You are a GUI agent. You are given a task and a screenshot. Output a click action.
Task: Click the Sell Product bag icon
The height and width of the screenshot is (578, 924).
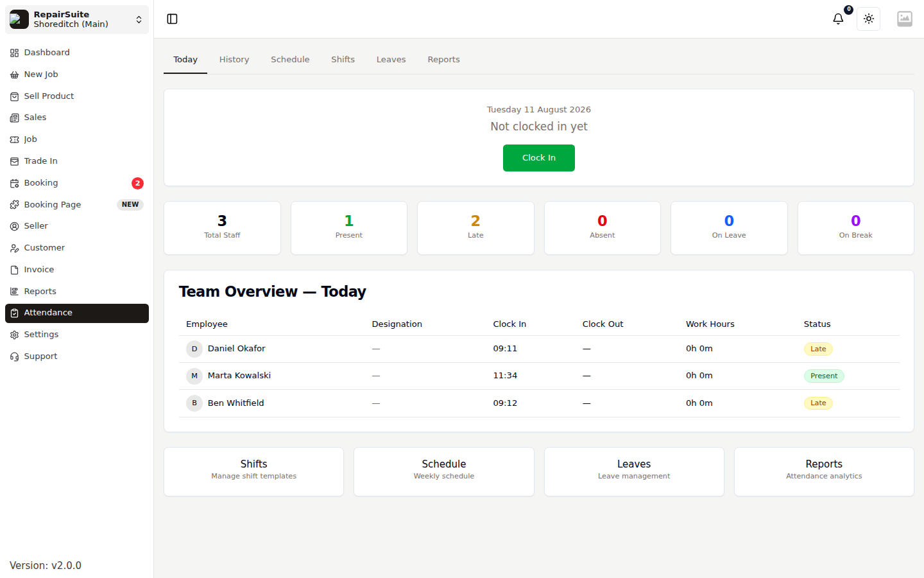point(14,96)
